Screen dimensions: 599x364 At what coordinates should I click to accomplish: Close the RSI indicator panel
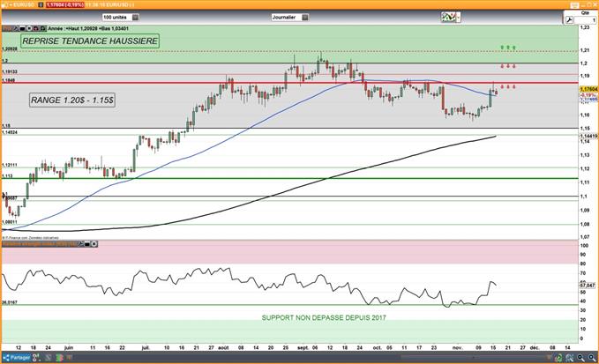(x=94, y=243)
